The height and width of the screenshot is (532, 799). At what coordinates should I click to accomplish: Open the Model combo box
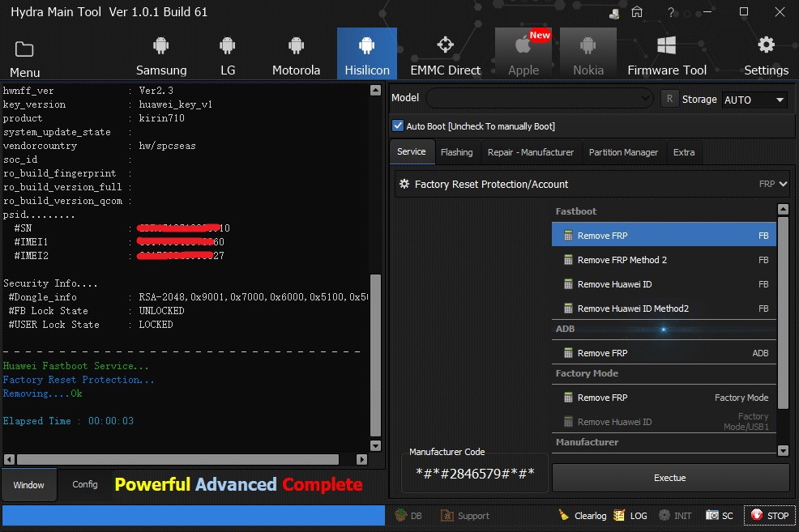539,99
